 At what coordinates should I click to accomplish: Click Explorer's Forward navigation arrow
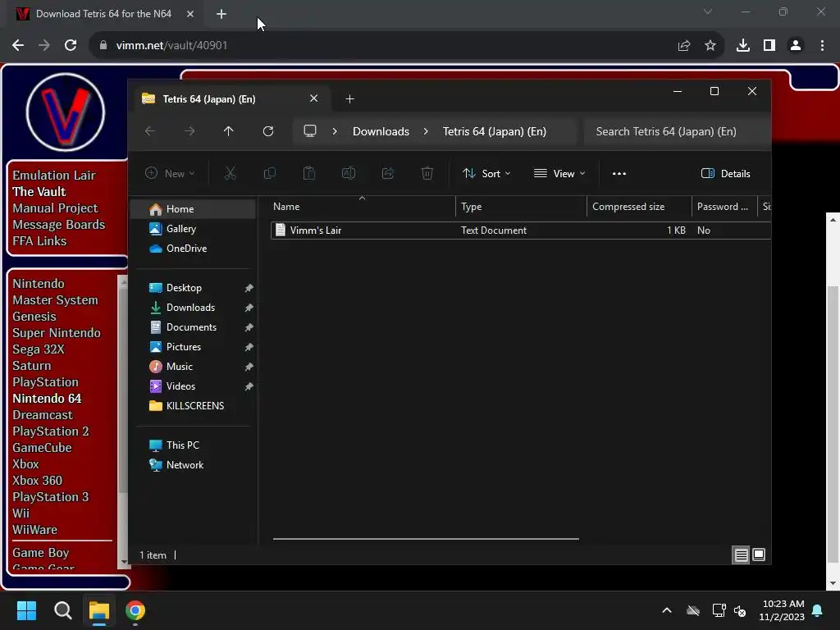click(x=189, y=131)
